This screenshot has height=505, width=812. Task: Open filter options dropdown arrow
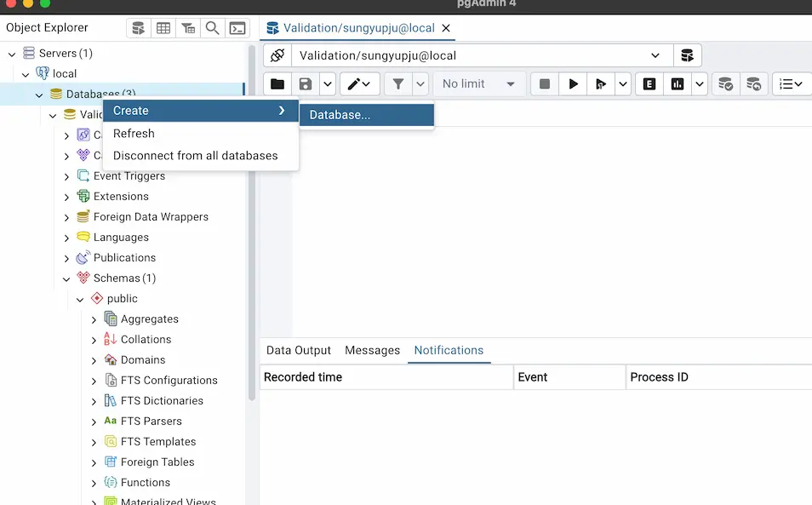click(420, 84)
